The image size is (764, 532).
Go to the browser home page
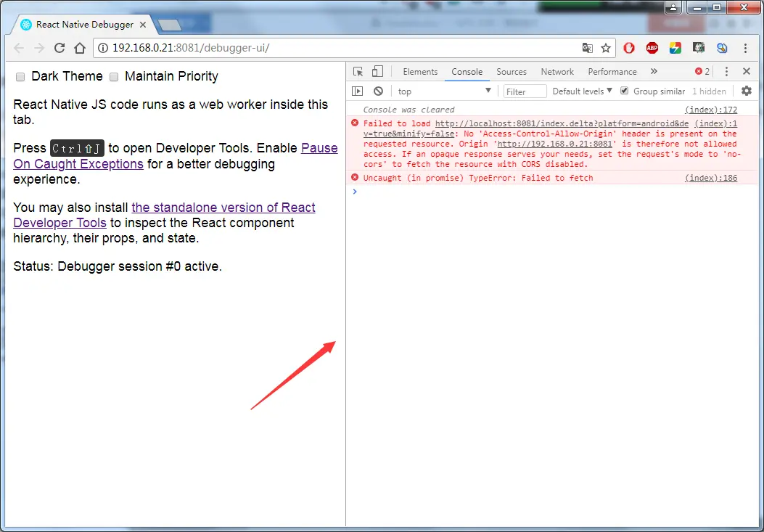pos(80,48)
